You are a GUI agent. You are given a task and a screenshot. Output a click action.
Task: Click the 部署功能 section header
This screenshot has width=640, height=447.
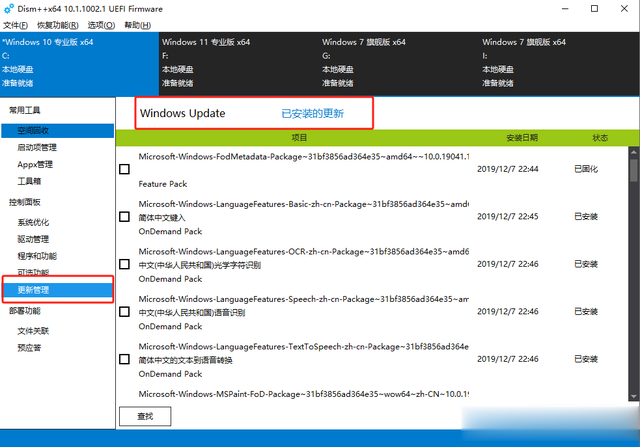(24, 311)
